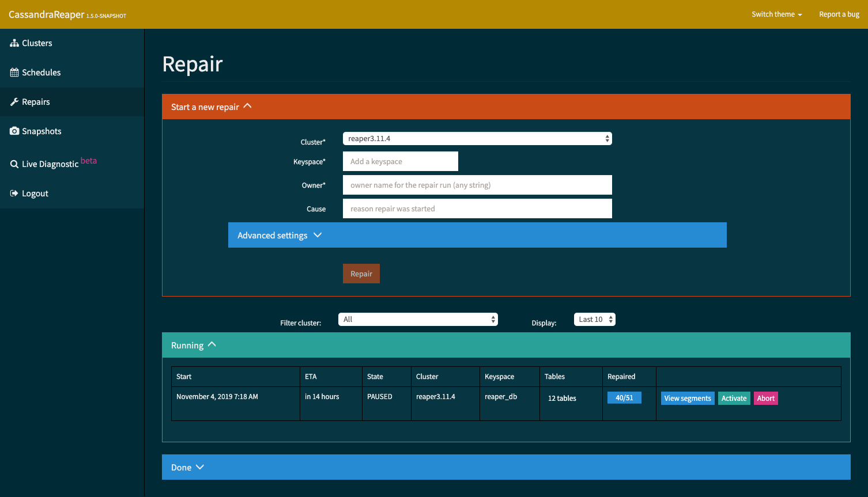Screen dimensions: 868x497
Task: Collapse the Start a new repair panel
Action: click(x=506, y=107)
